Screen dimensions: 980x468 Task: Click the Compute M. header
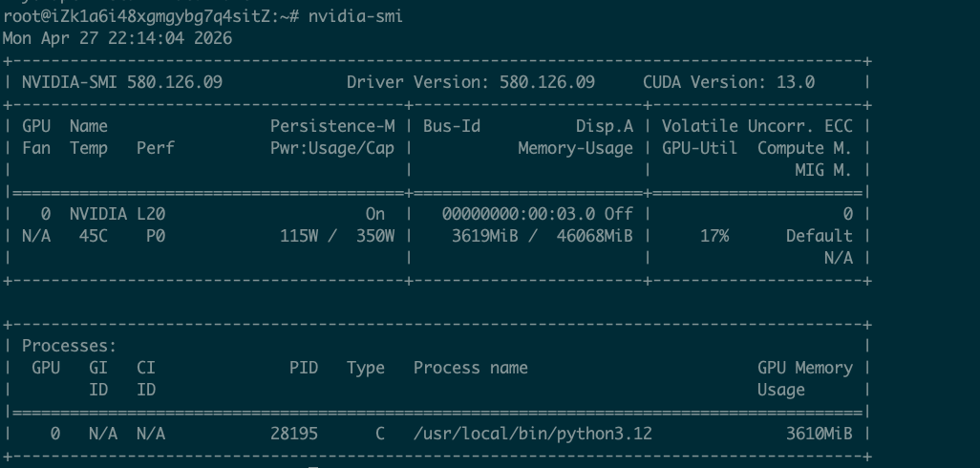point(805,149)
